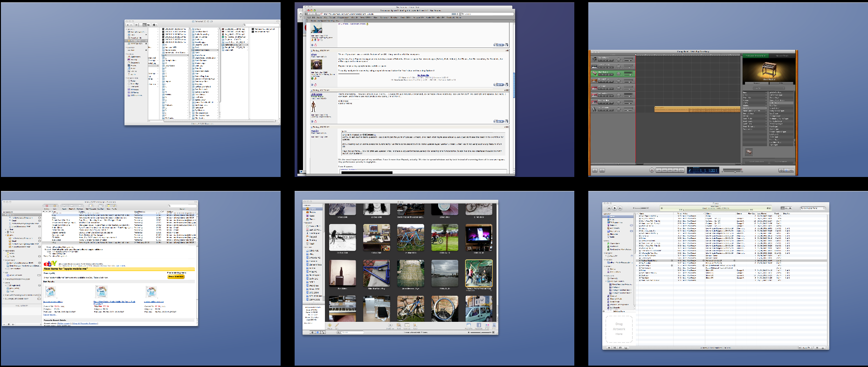Screen dimensions: 868x367
Task: Click iPhoto's Slideshow toolbar icon
Action: click(390, 325)
